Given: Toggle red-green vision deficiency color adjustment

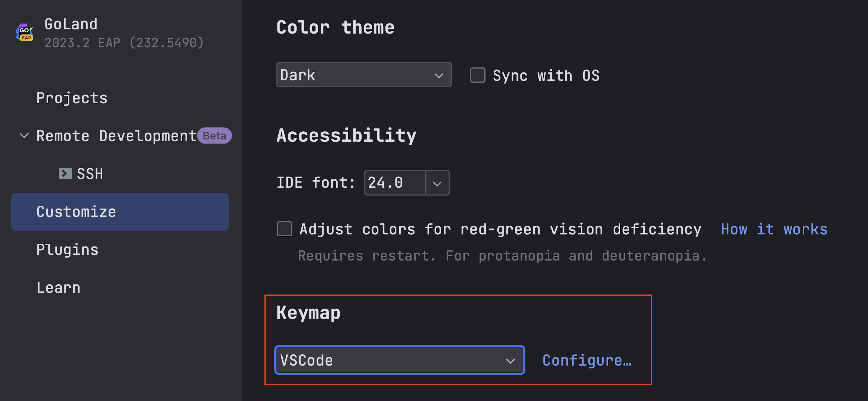Looking at the screenshot, I should [284, 229].
